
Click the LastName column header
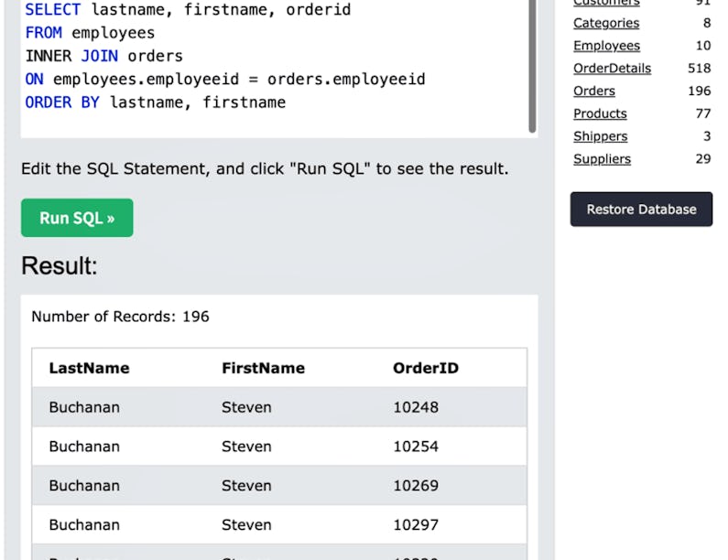(x=89, y=368)
